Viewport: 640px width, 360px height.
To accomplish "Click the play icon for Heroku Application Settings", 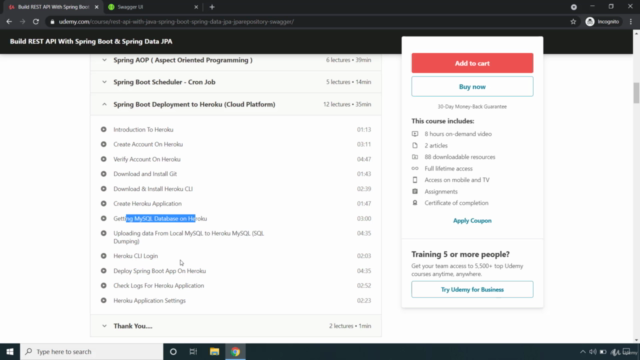I will (104, 300).
